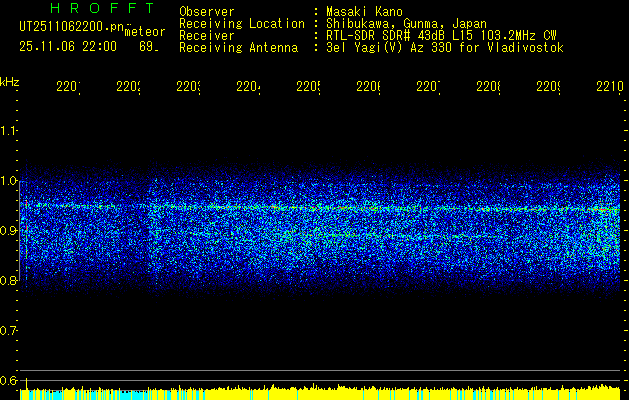Click the 0.6 kHz frequency label

point(8,380)
